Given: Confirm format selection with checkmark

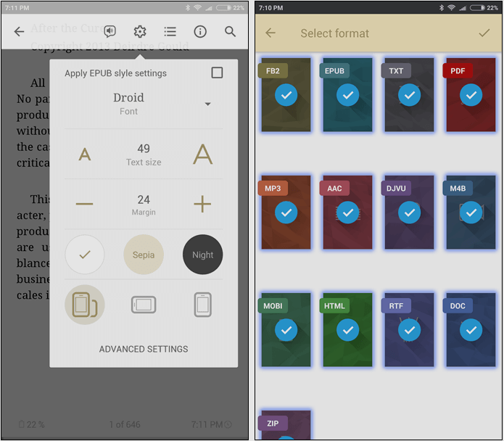Looking at the screenshot, I should (x=484, y=33).
